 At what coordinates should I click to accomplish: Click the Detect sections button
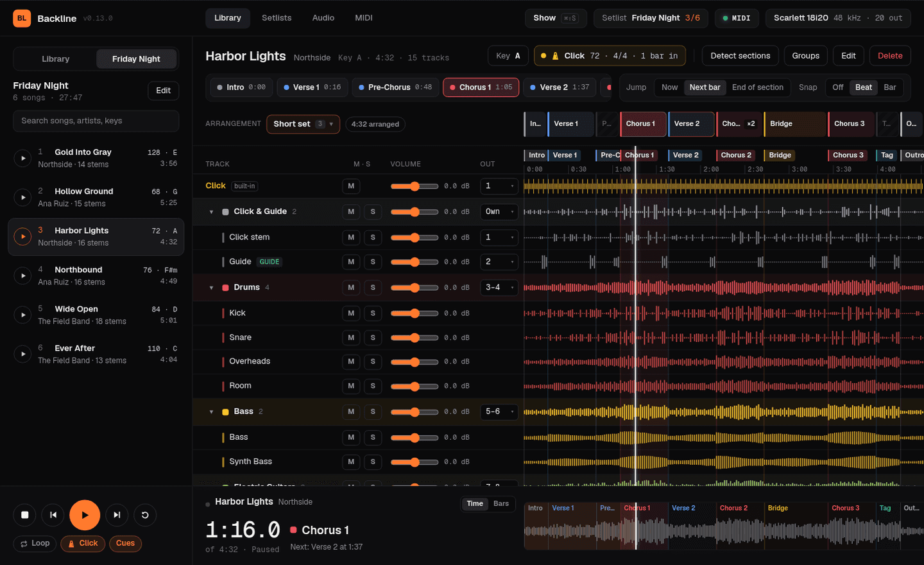[740, 56]
